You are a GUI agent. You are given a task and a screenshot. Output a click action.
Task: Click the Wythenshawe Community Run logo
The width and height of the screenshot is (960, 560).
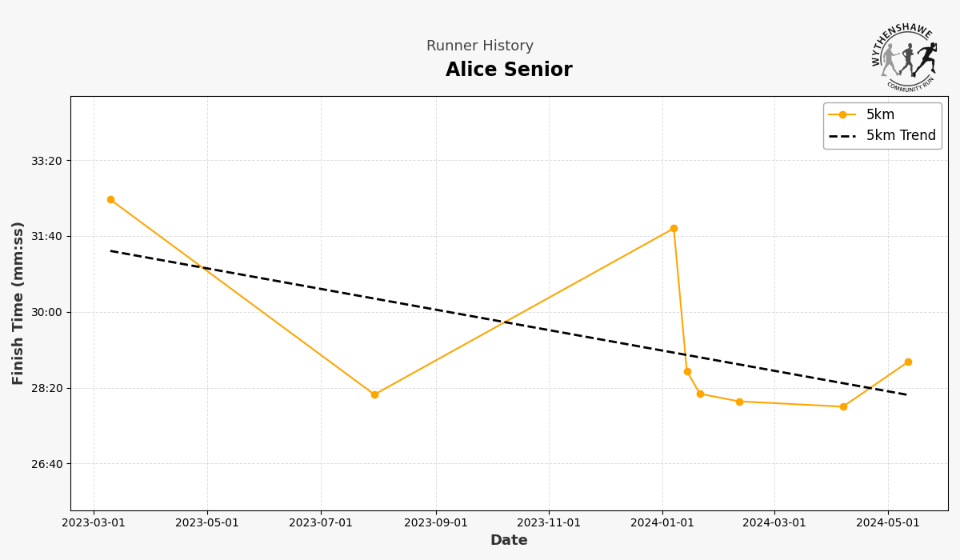[x=904, y=56]
